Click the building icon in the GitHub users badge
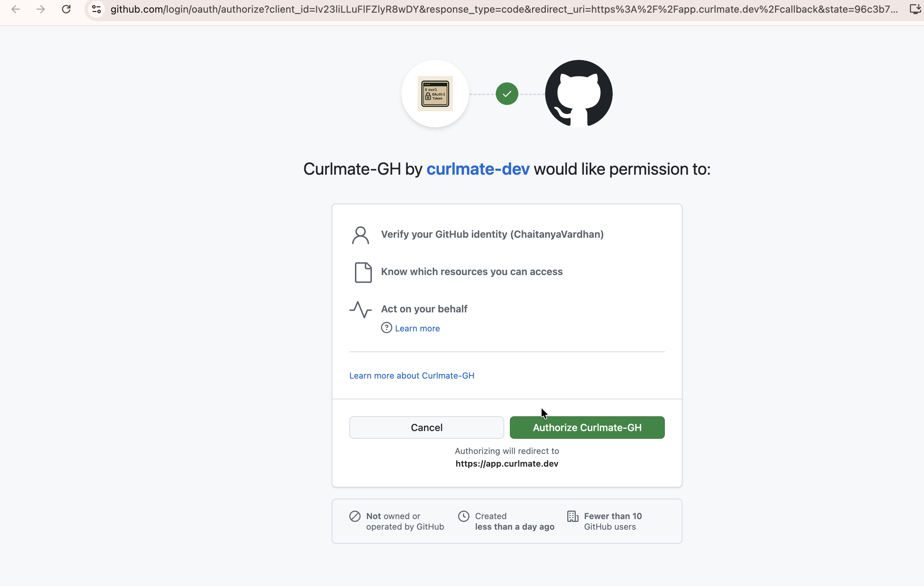The width and height of the screenshot is (924, 586). 572,516
